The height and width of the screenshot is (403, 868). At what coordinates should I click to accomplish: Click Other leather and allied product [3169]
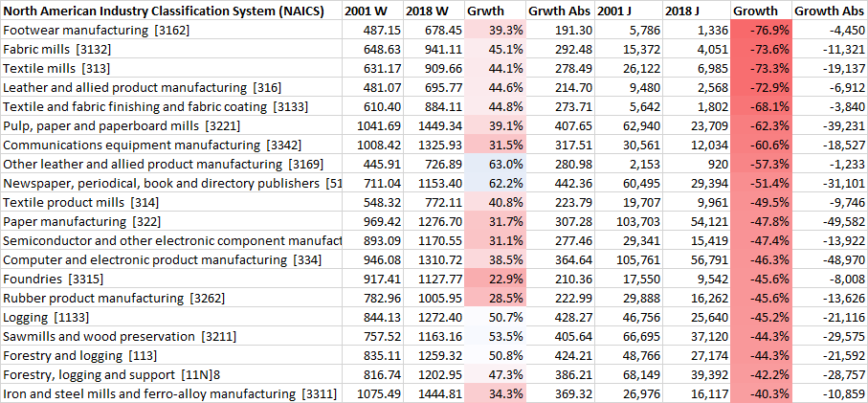(x=171, y=164)
